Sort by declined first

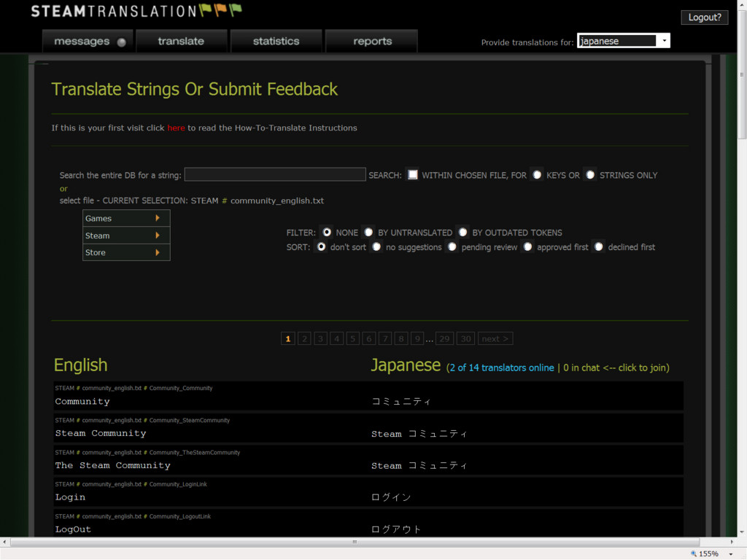click(x=599, y=246)
